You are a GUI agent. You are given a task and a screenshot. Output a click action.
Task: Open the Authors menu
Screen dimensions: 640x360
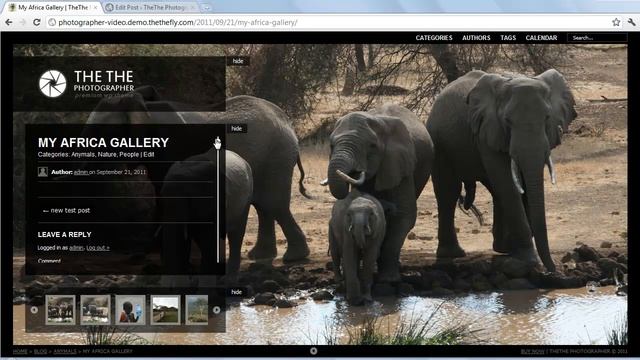[476, 38]
